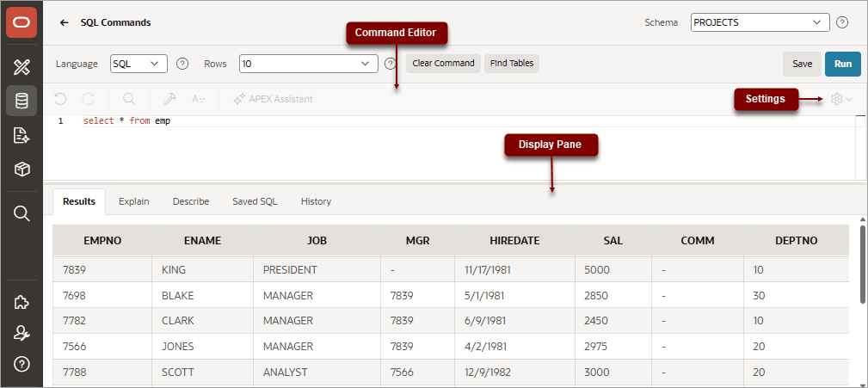Select the KING name cell

coord(203,270)
